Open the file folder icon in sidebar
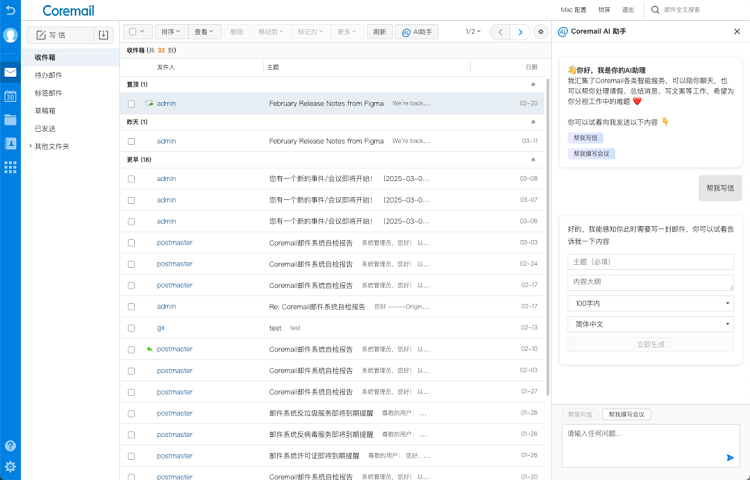 (x=10, y=120)
